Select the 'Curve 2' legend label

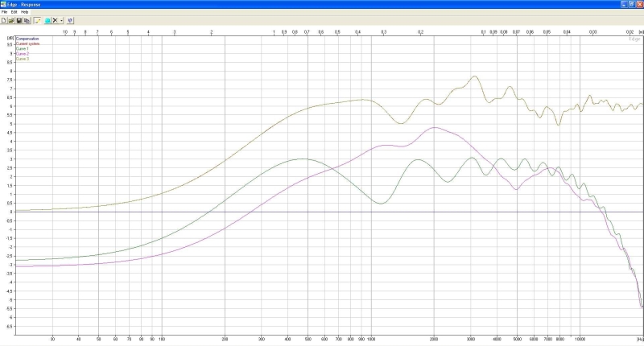[x=23, y=53]
